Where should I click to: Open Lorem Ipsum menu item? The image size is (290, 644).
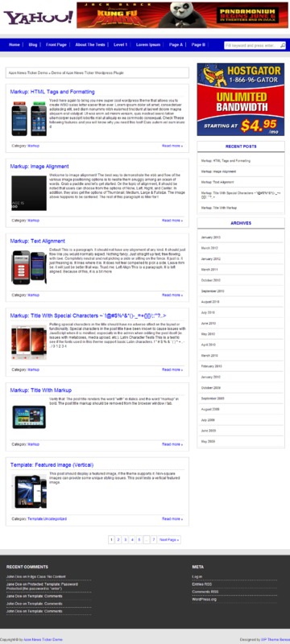(x=148, y=45)
